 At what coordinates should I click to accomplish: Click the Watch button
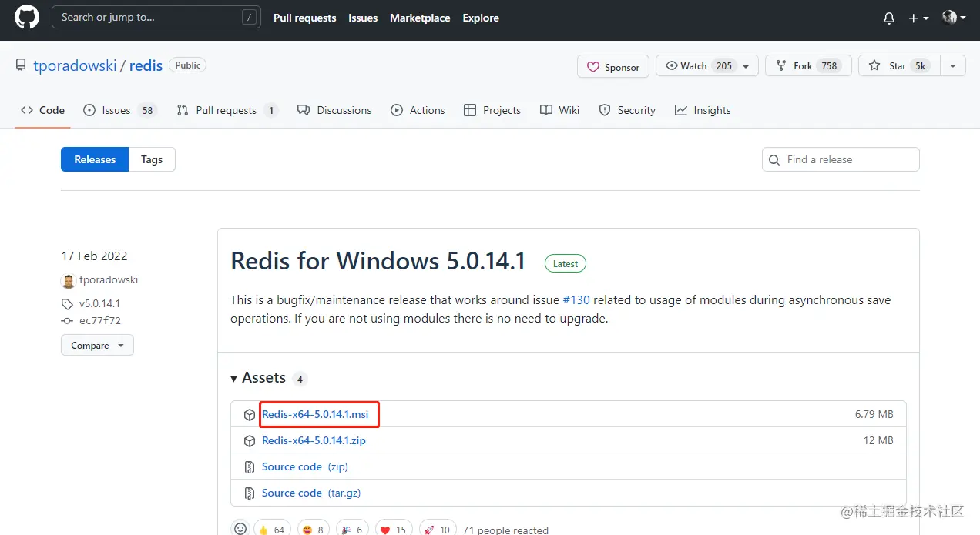[x=700, y=65]
